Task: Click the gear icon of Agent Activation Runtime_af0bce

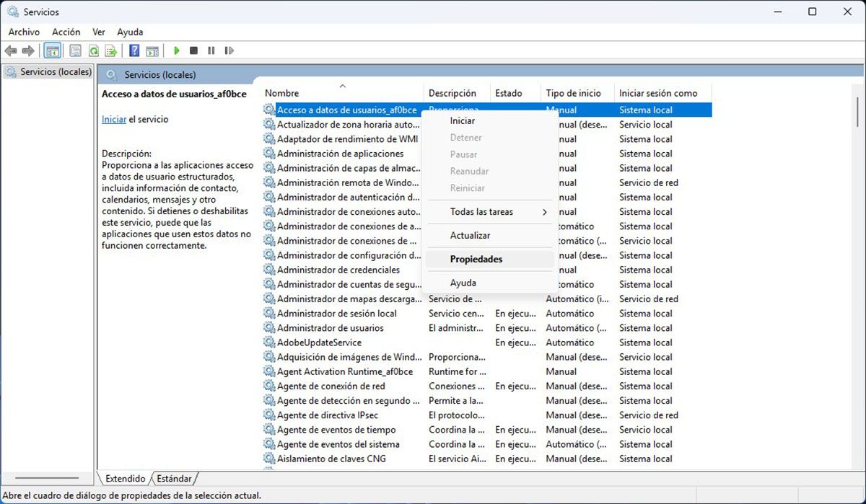Action: pyautogui.click(x=269, y=371)
